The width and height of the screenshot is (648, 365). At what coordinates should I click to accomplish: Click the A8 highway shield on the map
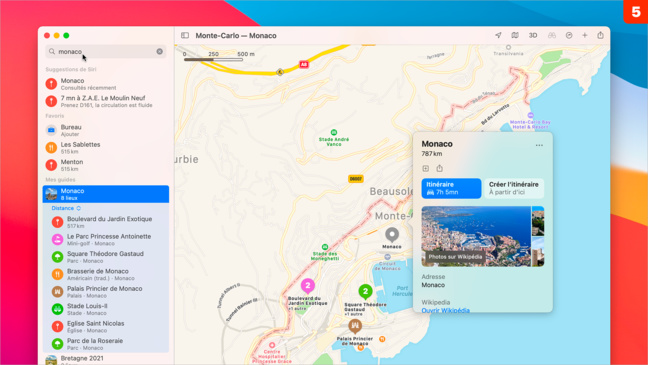[304, 64]
